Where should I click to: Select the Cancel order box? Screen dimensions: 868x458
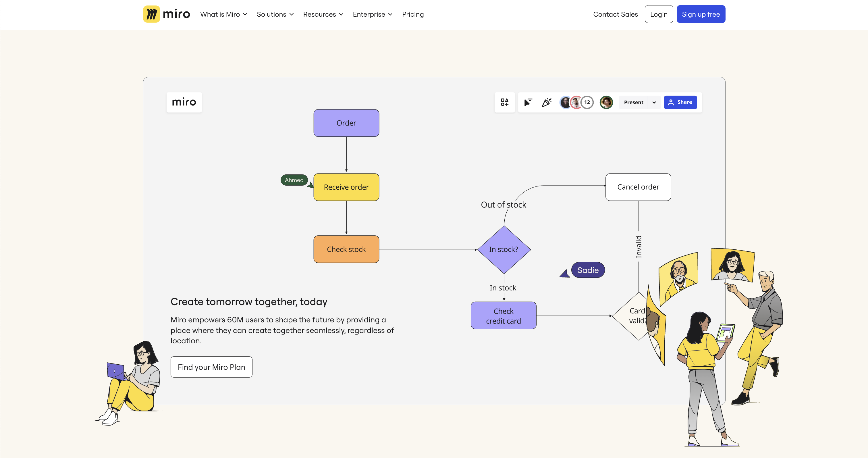coord(638,187)
